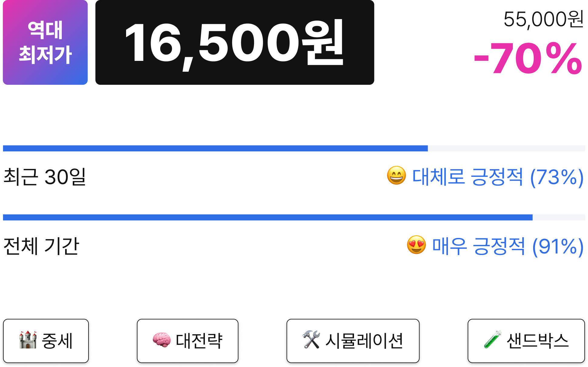Click the -70% discount label
588x367 pixels.
point(528,59)
